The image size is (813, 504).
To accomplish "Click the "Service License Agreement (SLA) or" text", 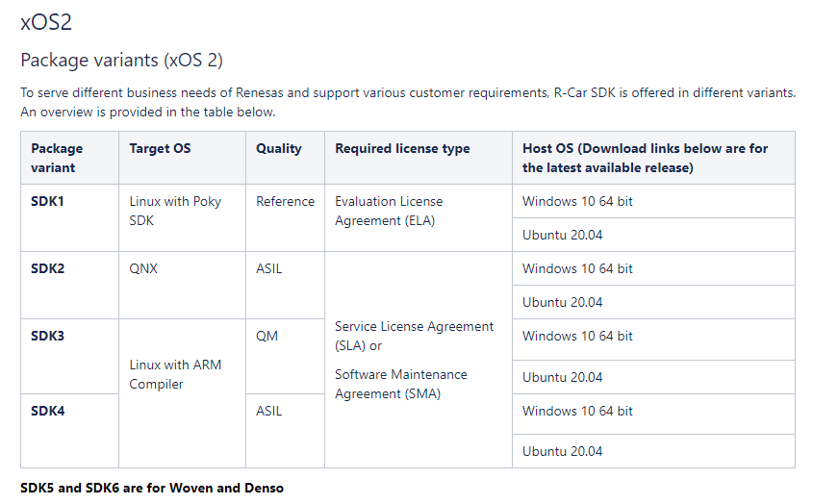I will 414,336.
